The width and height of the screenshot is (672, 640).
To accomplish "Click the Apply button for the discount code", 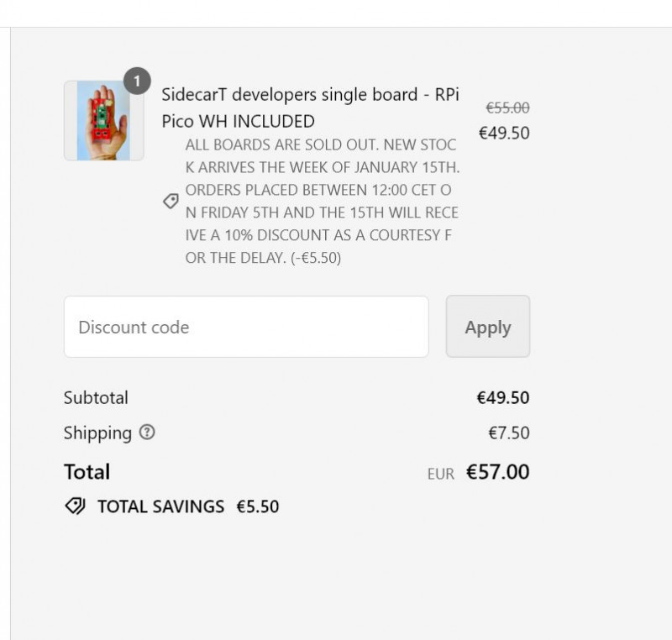I will click(x=487, y=327).
